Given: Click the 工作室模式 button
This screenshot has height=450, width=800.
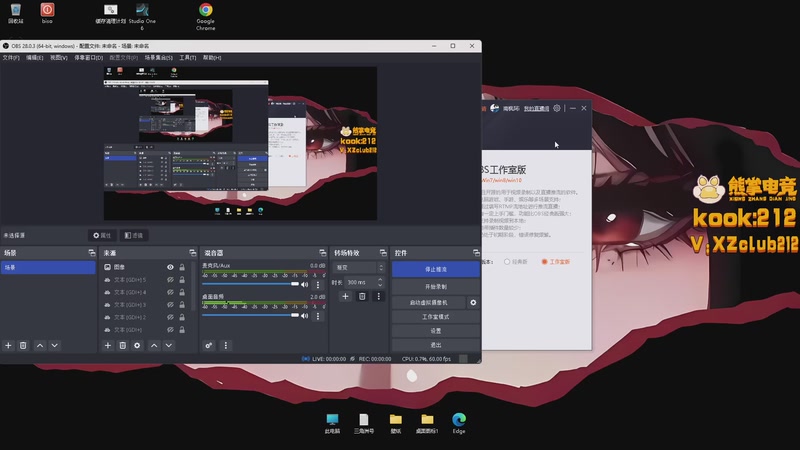Looking at the screenshot, I should 436,317.
